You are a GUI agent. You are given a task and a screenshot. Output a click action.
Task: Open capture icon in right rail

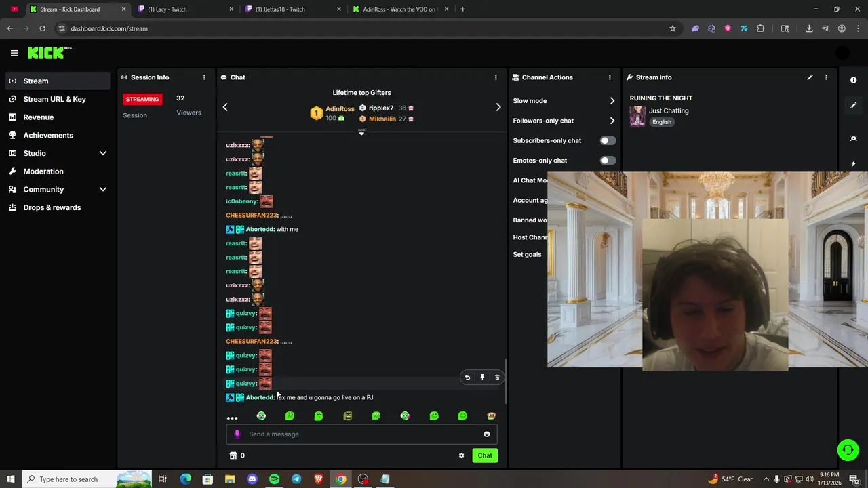click(853, 138)
